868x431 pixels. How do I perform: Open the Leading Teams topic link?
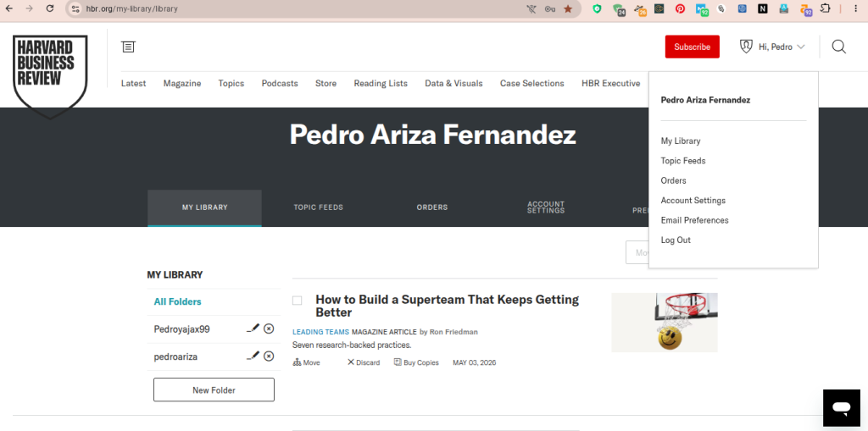click(320, 332)
